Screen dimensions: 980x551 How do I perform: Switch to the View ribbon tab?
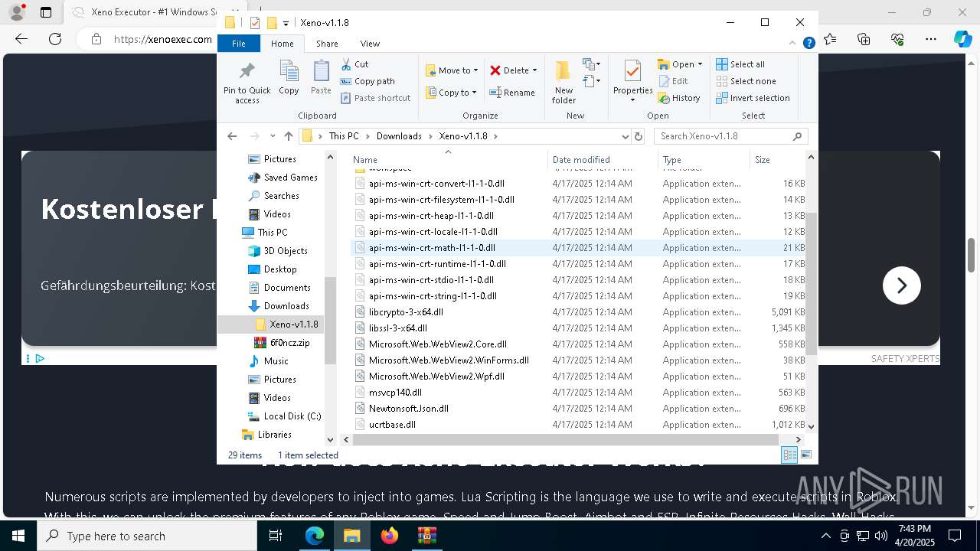(x=370, y=44)
